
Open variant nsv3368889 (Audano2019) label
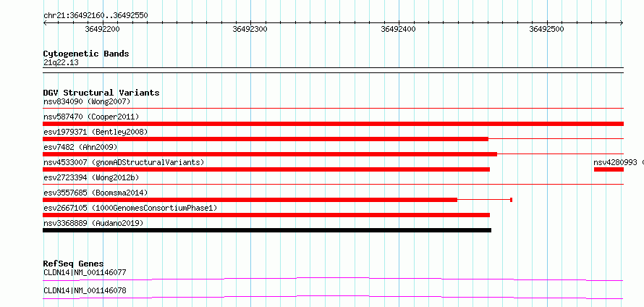(x=93, y=223)
